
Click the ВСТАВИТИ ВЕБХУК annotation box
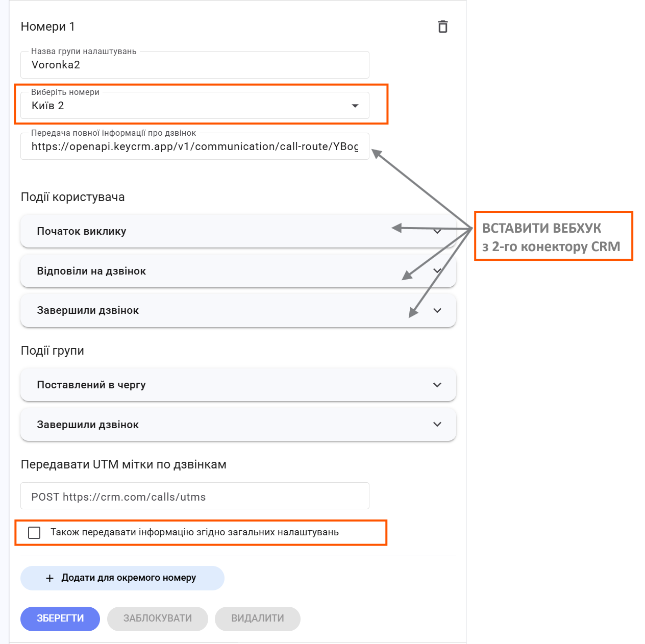click(x=553, y=236)
